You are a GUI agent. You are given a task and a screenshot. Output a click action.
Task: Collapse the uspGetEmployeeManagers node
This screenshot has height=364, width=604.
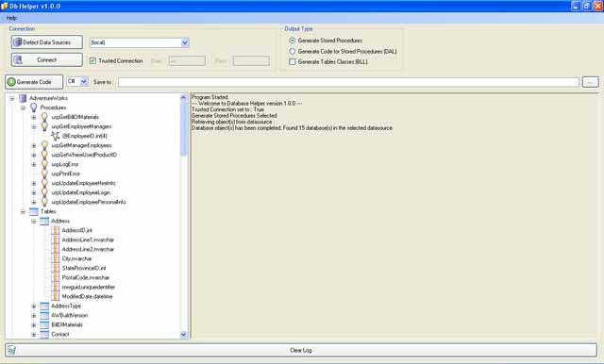point(34,126)
